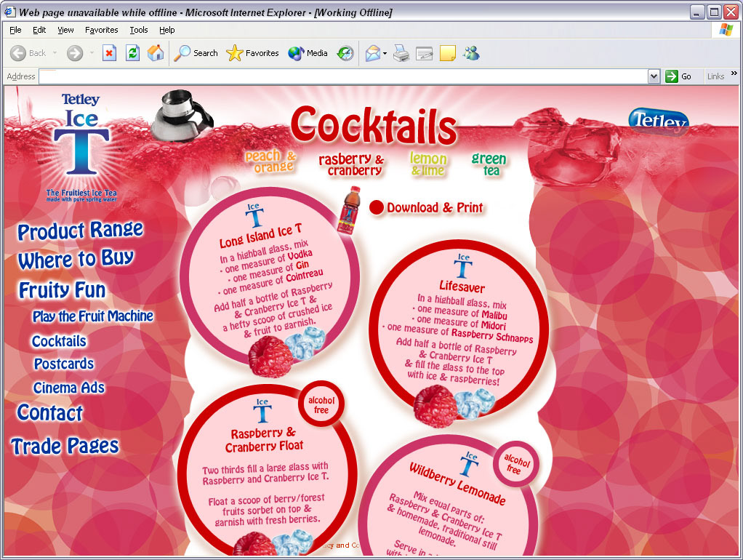Click alcohol free badge on Wildberry Lemonade
This screenshot has width=743, height=560.
[x=516, y=464]
